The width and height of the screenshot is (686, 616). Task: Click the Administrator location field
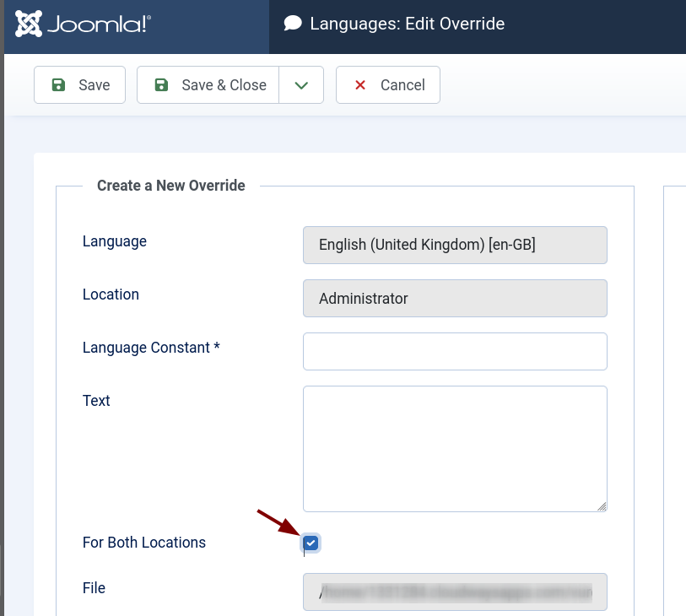[455, 298]
